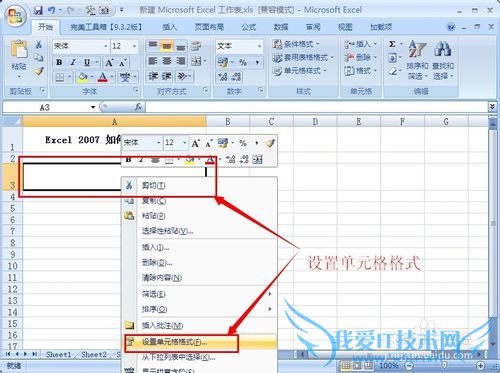Image resolution: width=500 pixels, height=373 pixels.
Task: Toggle Bold in the ribbon font group
Action: pos(59,62)
